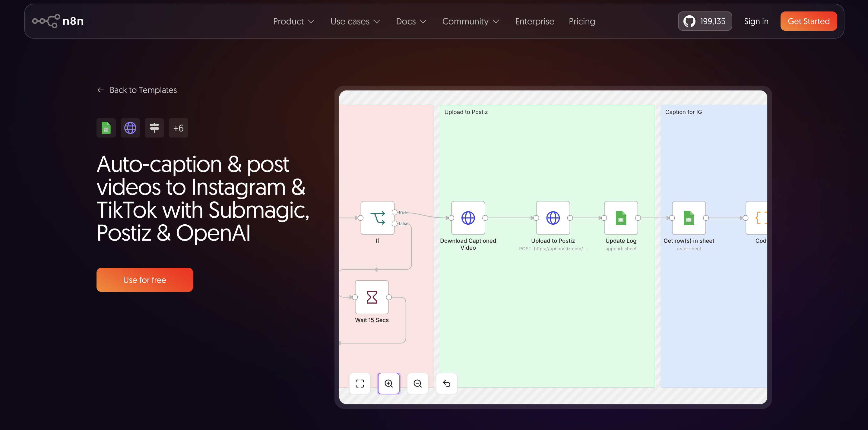Click the zoom out canvas button
868x430 pixels.
pyautogui.click(x=417, y=384)
